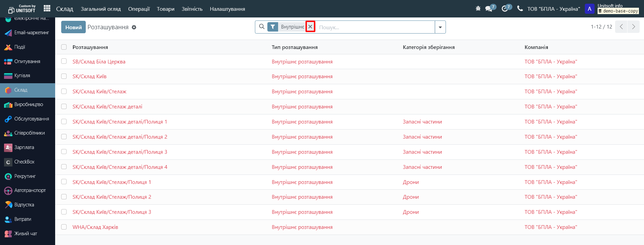Open the apps grid menu icon
The width and height of the screenshot is (644, 245).
tap(47, 8)
